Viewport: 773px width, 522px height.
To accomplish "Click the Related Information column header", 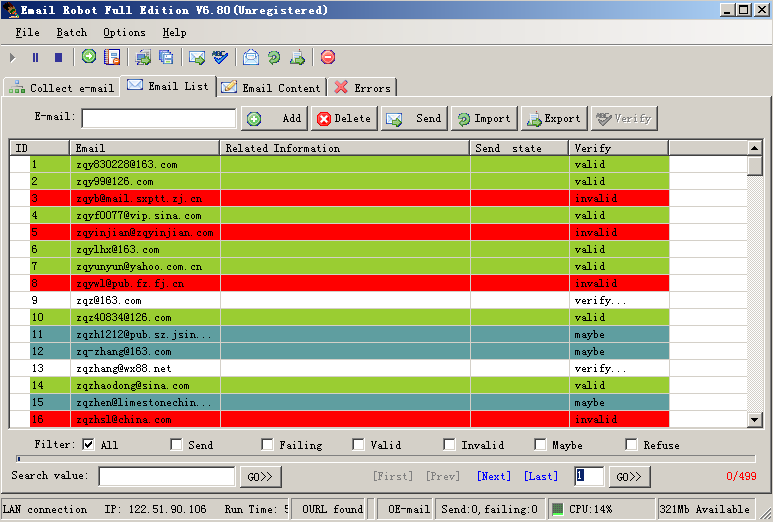I will click(x=344, y=148).
